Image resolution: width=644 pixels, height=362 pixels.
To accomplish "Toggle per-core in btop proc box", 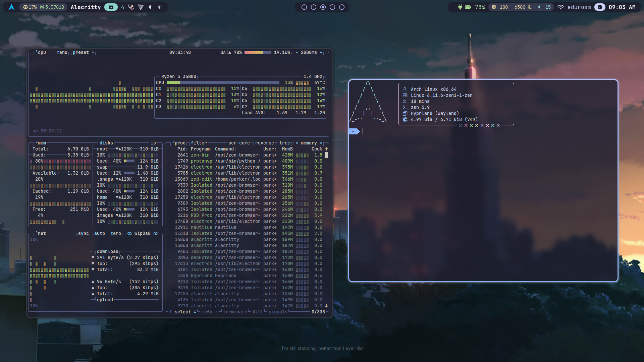I will click(x=239, y=143).
